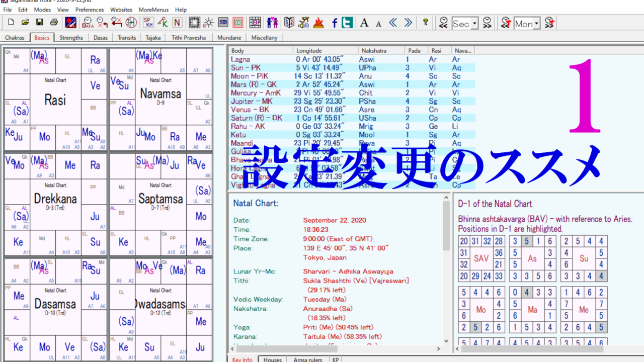Open the birth DATA clock icon
The image size is (644, 362).
click(x=88, y=23)
